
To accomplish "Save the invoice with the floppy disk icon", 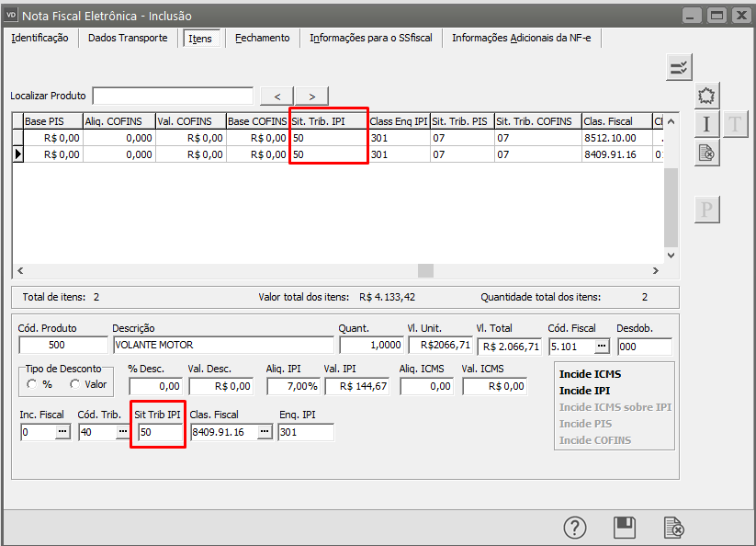I will (x=625, y=528).
